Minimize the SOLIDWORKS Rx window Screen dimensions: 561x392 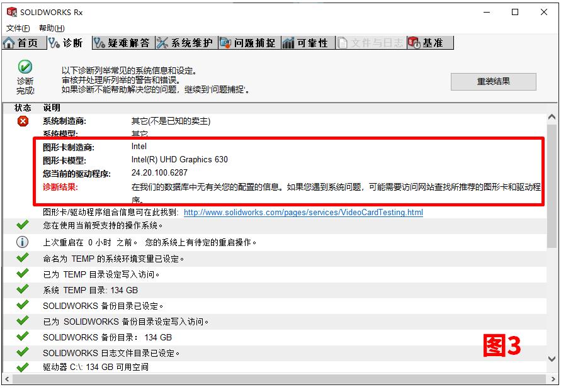[487, 12]
